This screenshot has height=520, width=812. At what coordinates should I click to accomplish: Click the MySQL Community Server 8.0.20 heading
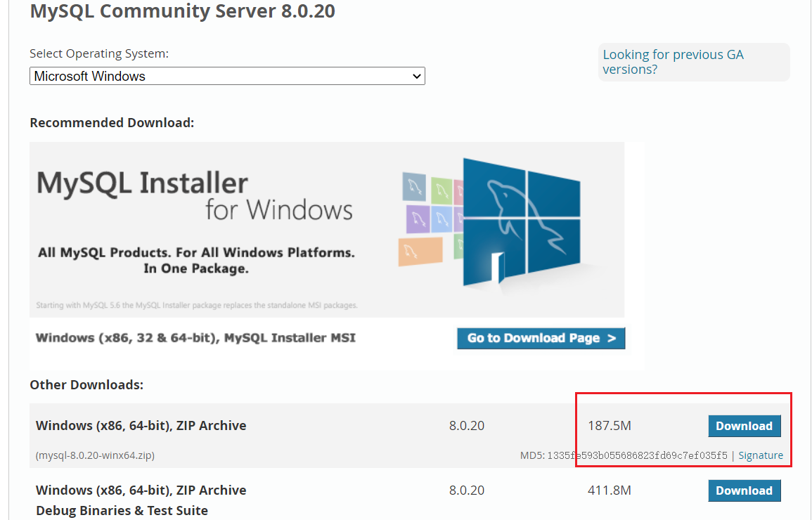[x=182, y=11]
